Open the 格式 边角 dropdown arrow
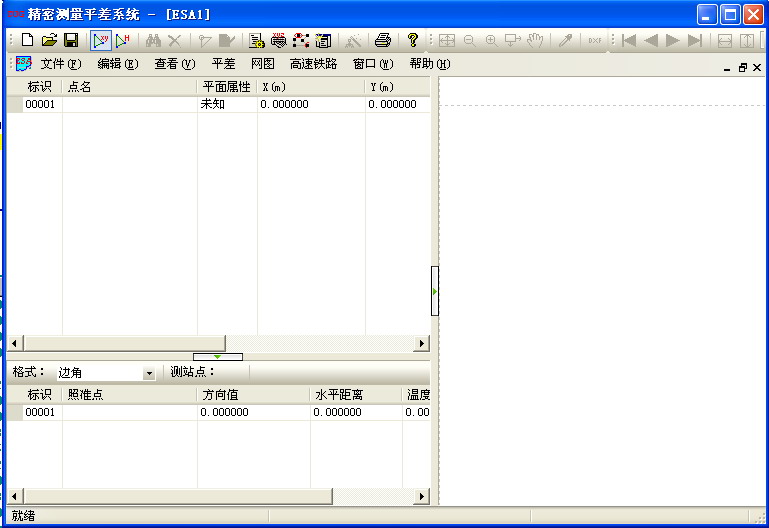The image size is (769, 528). (x=149, y=374)
